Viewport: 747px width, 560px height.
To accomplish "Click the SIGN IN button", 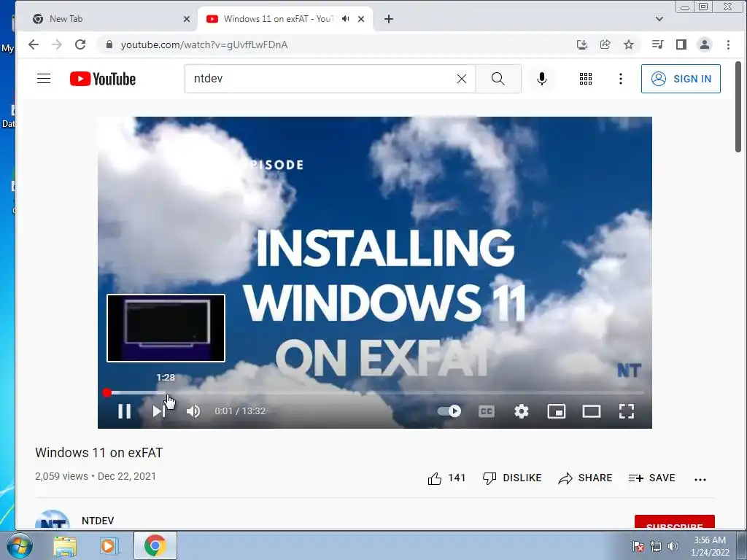I will 681,79.
